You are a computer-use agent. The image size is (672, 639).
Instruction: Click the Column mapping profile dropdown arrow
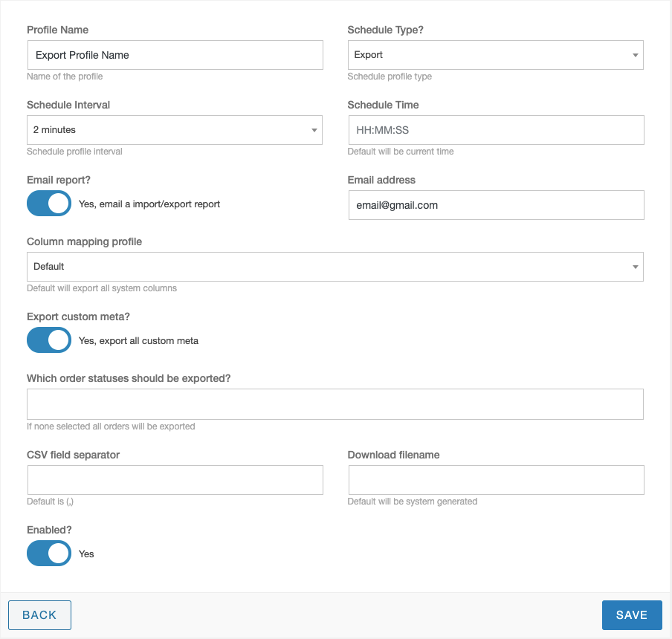pos(635,267)
